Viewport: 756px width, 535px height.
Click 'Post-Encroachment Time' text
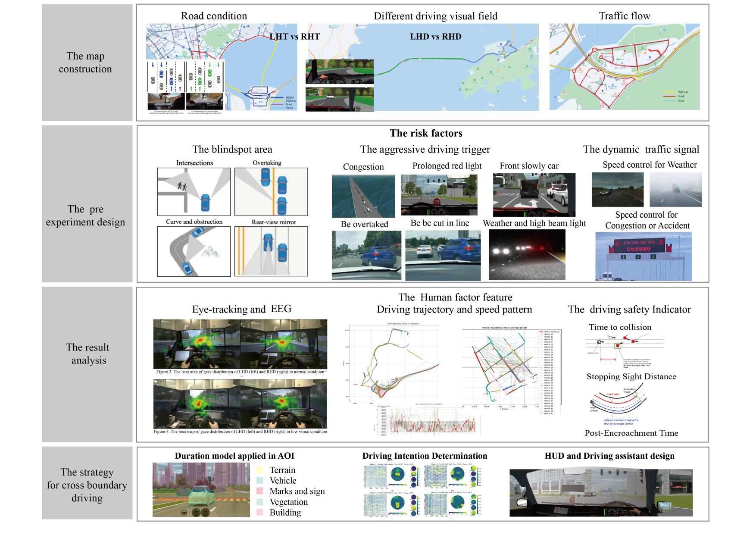click(x=631, y=433)
